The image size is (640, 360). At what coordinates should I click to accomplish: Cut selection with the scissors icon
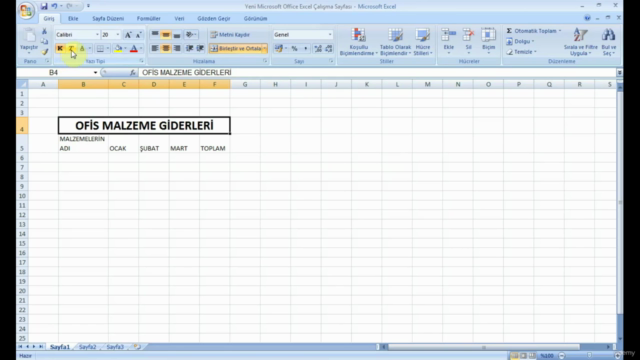point(44,31)
